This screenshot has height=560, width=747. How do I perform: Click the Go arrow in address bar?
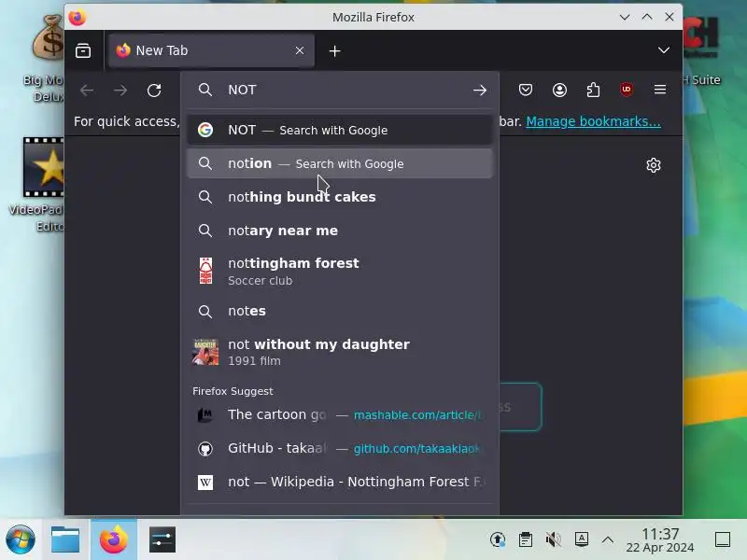pos(480,90)
